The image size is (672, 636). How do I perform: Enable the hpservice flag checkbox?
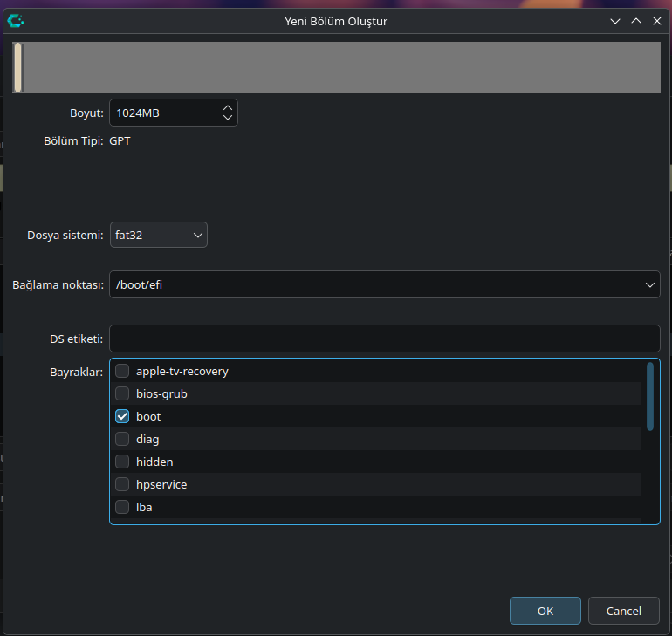pos(122,484)
